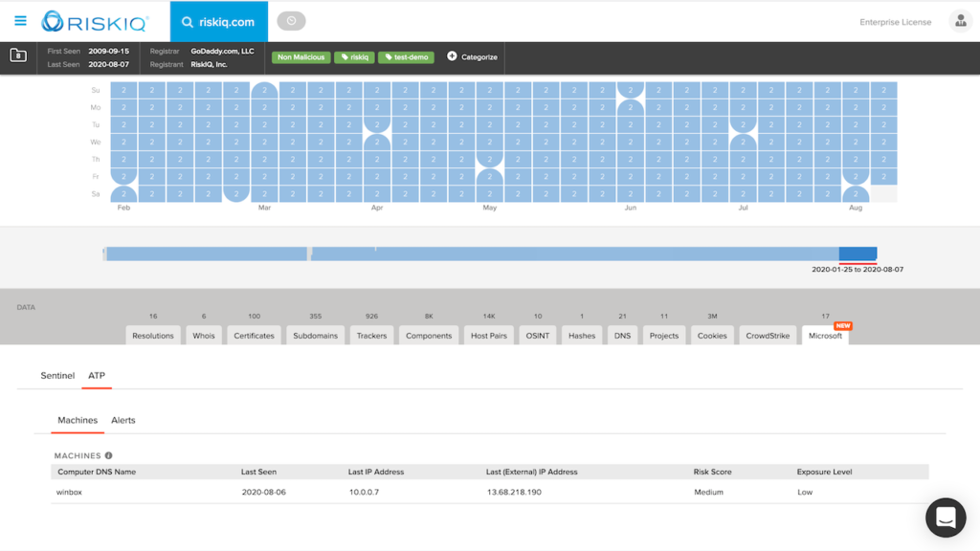This screenshot has height=551, width=980.
Task: Open the Subdomains data tab
Action: 315,335
